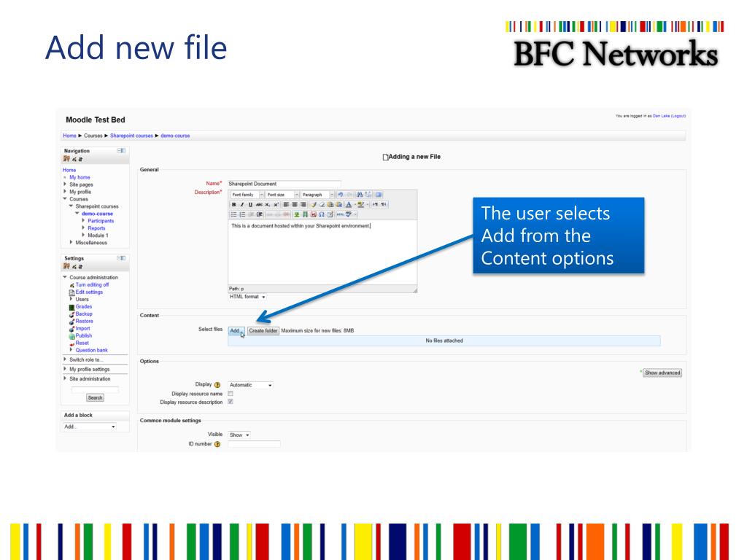
Task: Select the text color icon
Action: [x=349, y=205]
